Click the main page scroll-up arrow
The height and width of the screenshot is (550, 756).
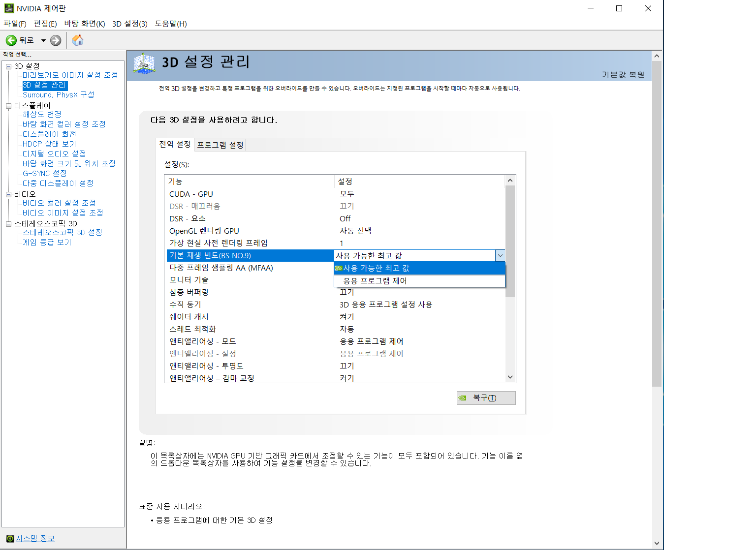657,56
